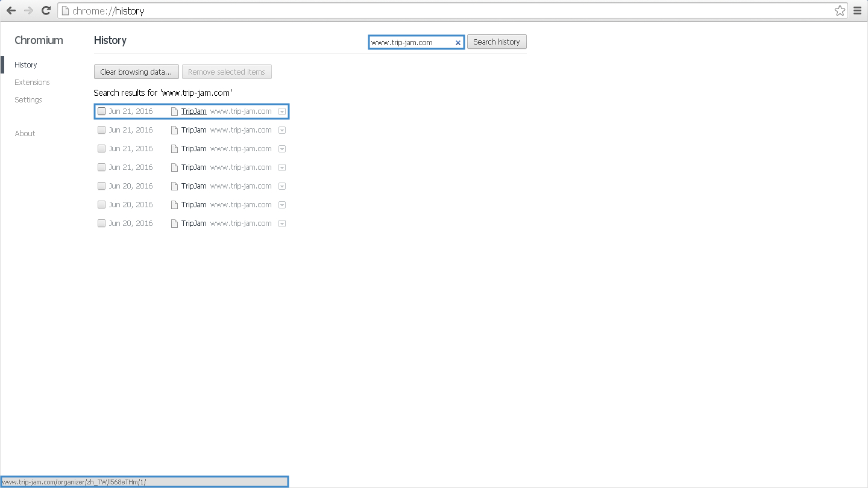This screenshot has height=488, width=868.
Task: Tick the checkbox of the topmost Jun 21 entry
Action: 101,111
